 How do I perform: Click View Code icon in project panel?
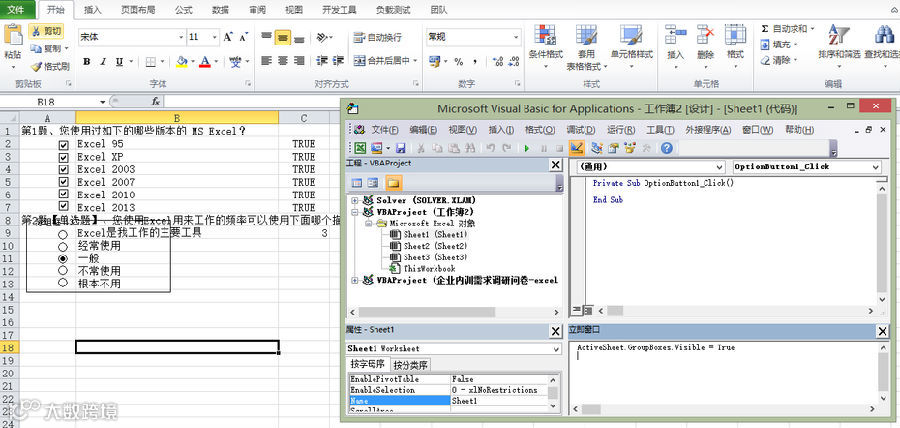(356, 183)
